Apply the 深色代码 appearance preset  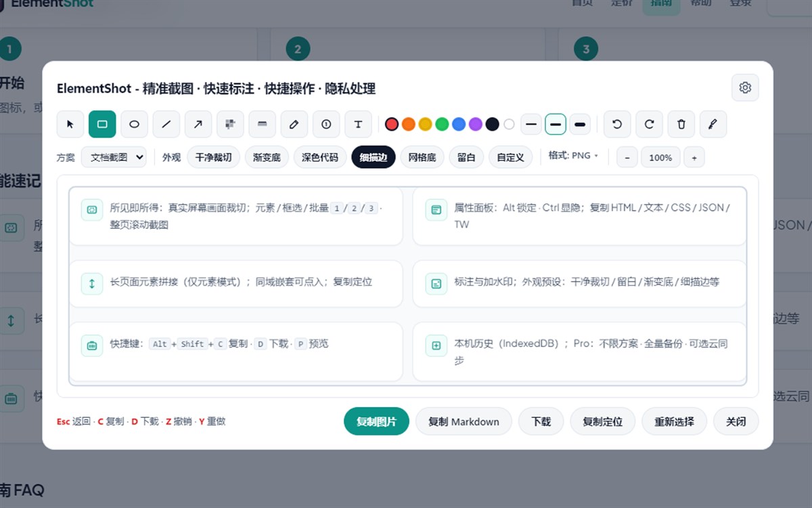click(320, 157)
